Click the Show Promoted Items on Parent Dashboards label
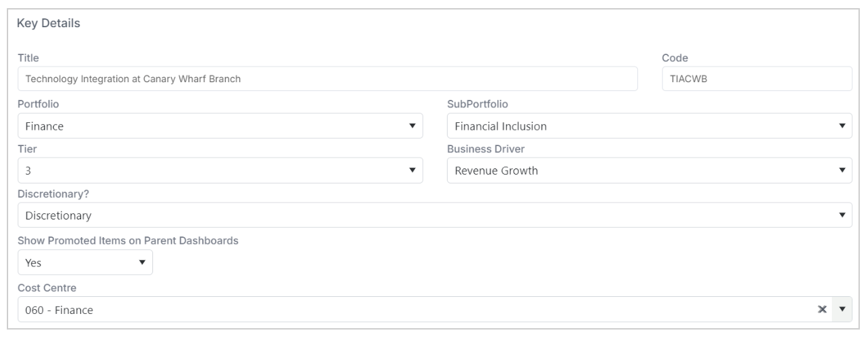This screenshot has width=868, height=337. [x=128, y=241]
